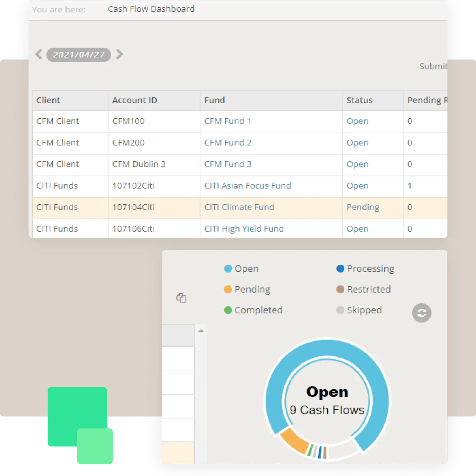The height and width of the screenshot is (476, 476).
Task: Open the CITI Asian Focus Fund link
Action: tap(248, 186)
